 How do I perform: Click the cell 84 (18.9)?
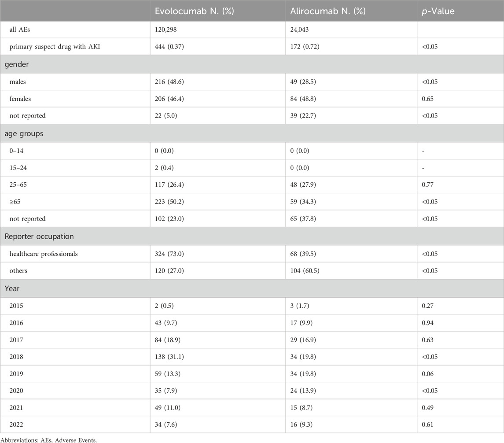pos(167,340)
